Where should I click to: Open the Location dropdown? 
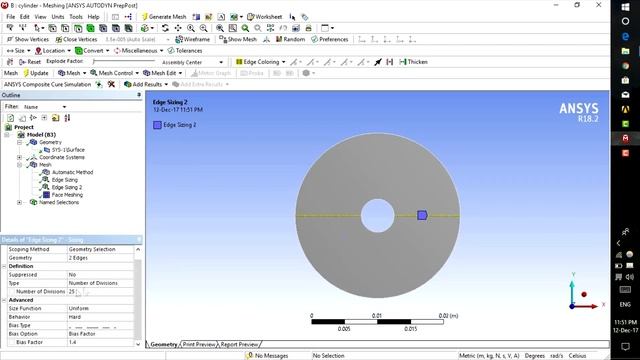click(53, 51)
